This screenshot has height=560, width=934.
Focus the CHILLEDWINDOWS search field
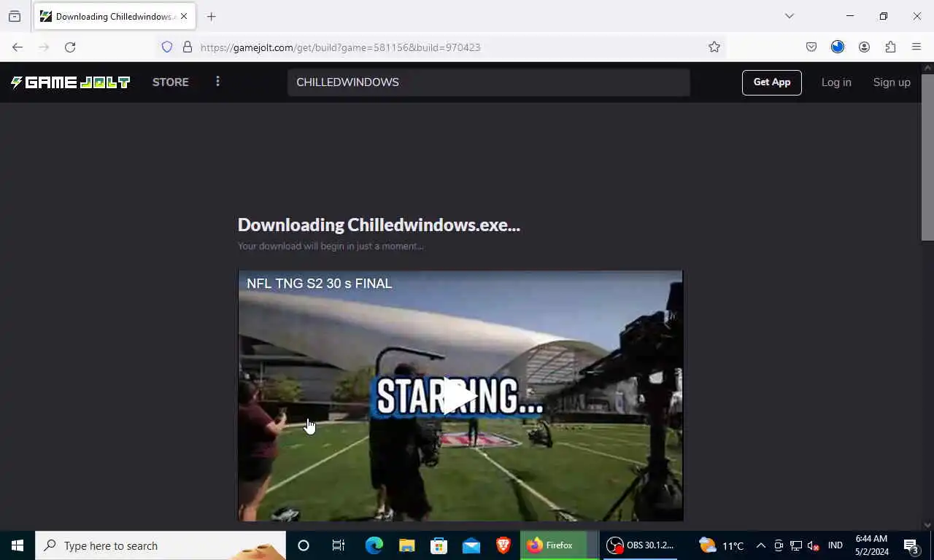pos(488,82)
